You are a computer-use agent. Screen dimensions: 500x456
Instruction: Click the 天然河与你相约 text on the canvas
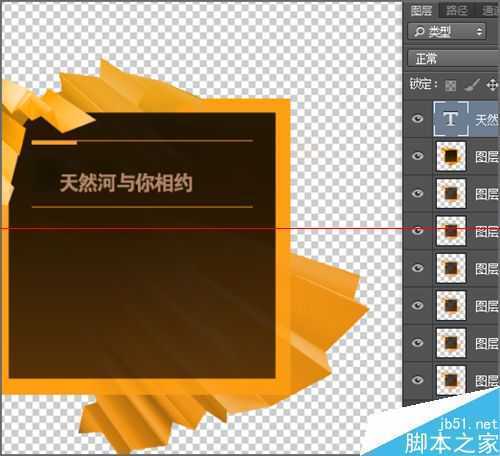(x=126, y=183)
